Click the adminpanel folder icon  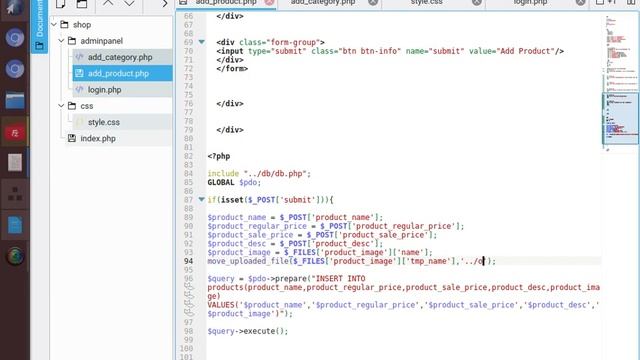pos(72,40)
